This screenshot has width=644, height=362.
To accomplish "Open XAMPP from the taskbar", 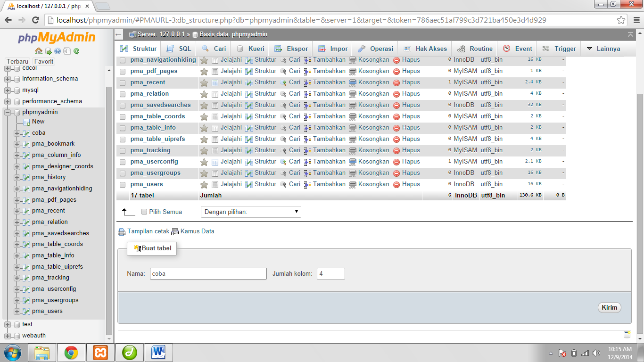I will coord(100,353).
